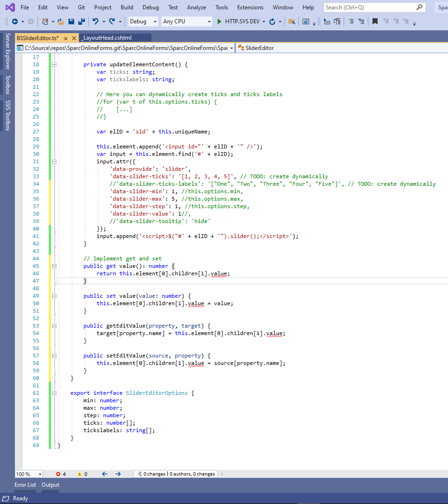
Task: Collapse getEditValue method at line 53
Action: tap(54, 326)
